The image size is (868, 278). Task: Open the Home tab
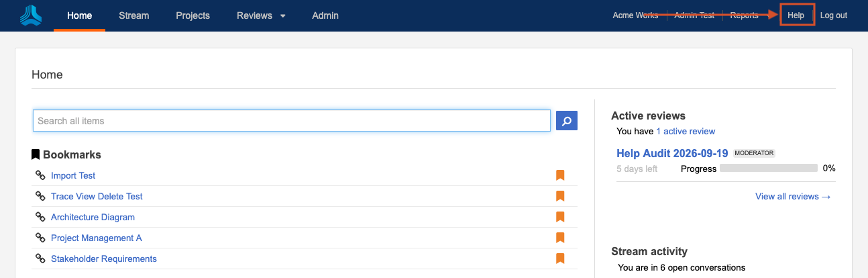click(x=79, y=15)
